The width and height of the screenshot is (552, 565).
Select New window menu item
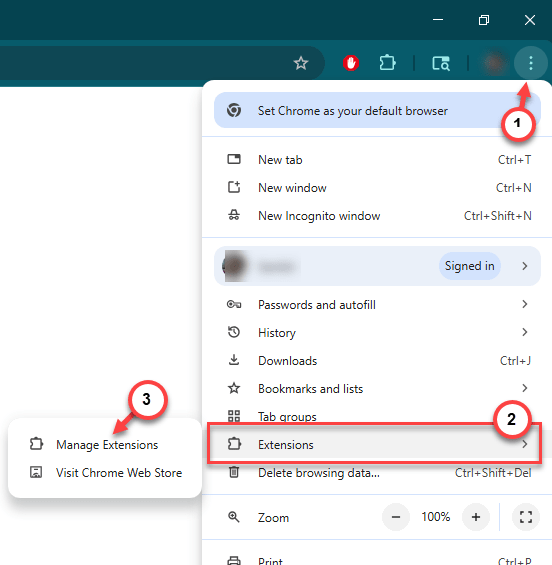tap(377, 188)
